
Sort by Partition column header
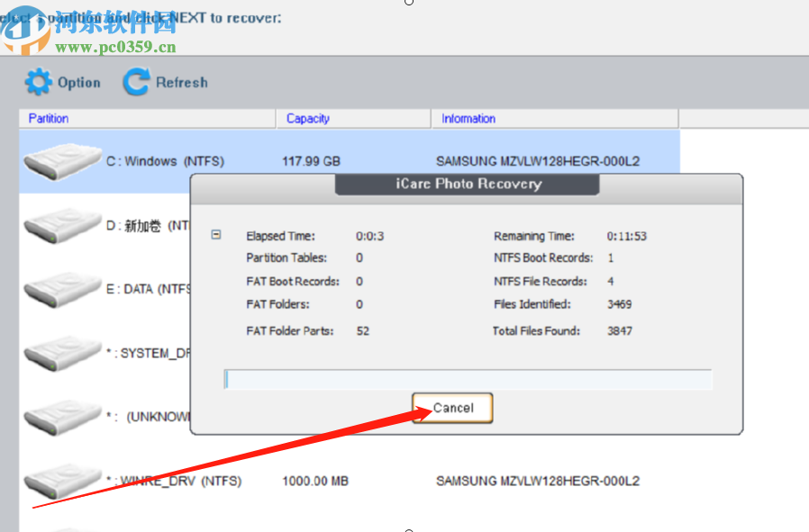tap(147, 119)
